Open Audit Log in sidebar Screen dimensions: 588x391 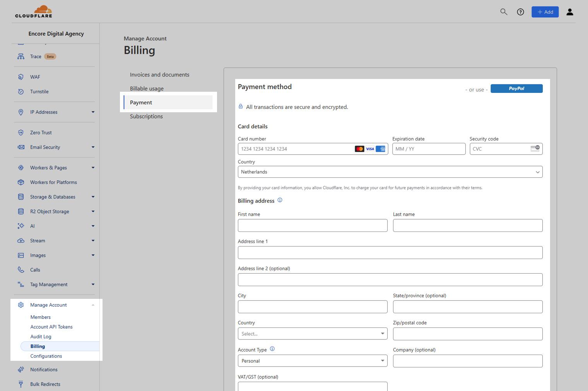[x=41, y=337]
